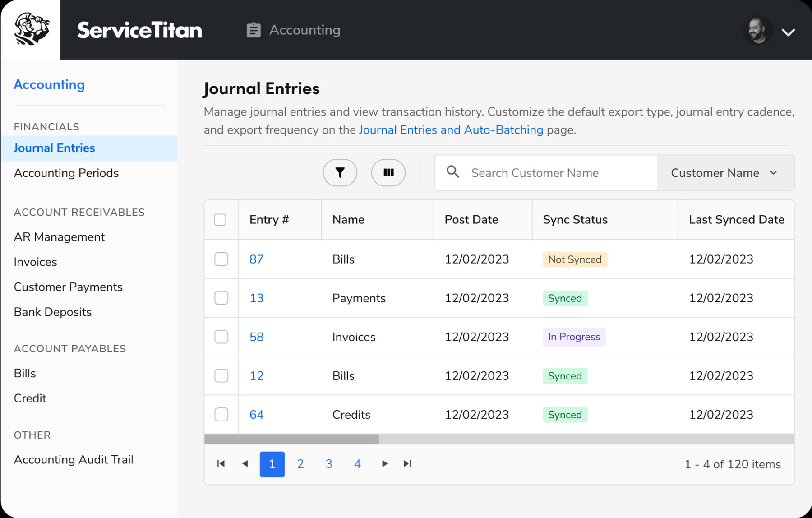Toggle the select-all header checkbox

(x=220, y=220)
